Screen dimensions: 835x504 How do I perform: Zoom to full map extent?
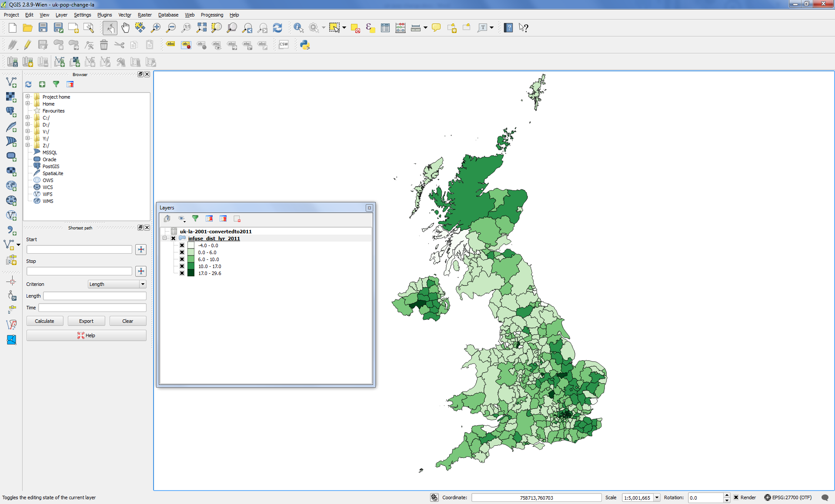[x=201, y=27]
